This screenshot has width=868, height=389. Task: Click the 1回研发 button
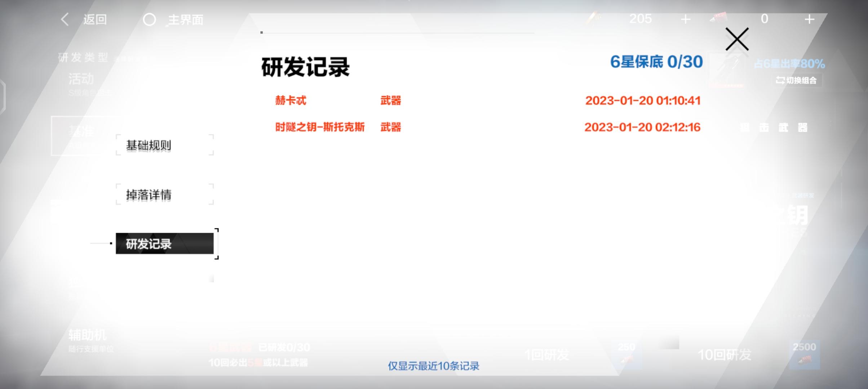(547, 355)
